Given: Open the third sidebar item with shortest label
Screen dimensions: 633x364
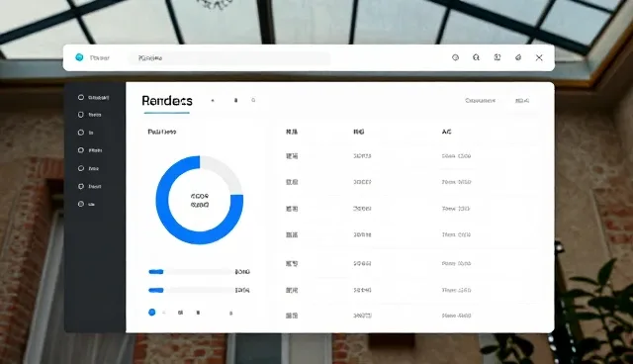Looking at the screenshot, I should 86,133.
